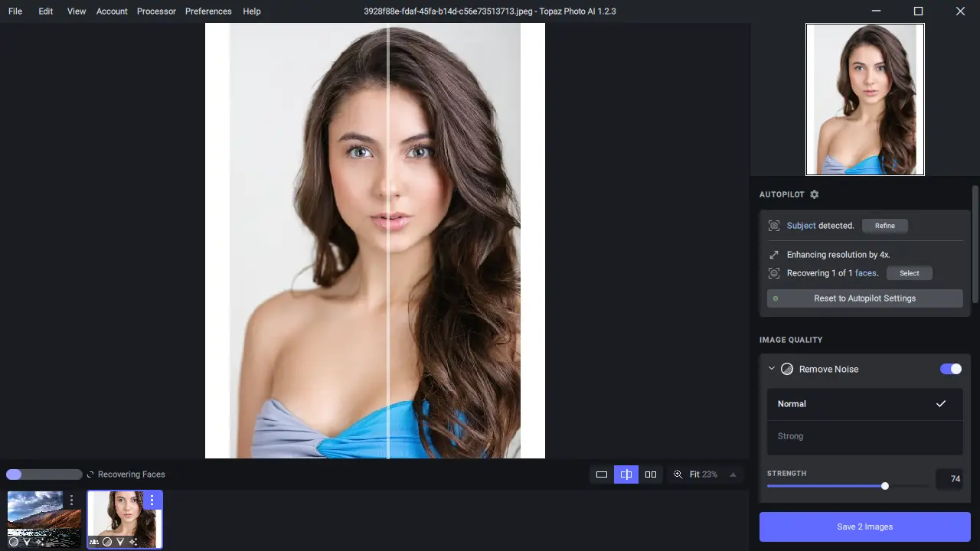Image resolution: width=980 pixels, height=551 pixels.
Task: Click the right panel scrollbar
Action: pos(975,245)
